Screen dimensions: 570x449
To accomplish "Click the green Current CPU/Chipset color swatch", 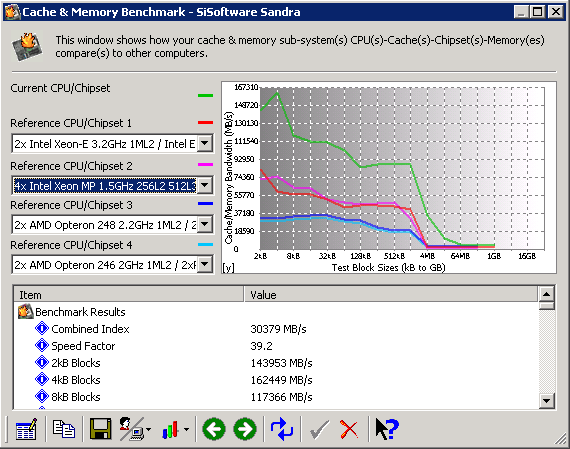I will coord(205,96).
